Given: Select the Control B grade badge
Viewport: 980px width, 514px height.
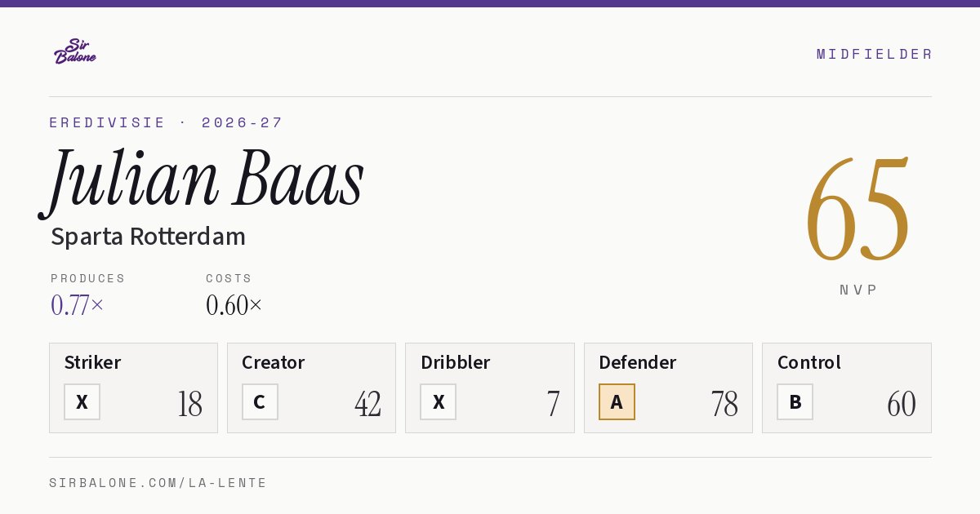Looking at the screenshot, I should (x=795, y=401).
